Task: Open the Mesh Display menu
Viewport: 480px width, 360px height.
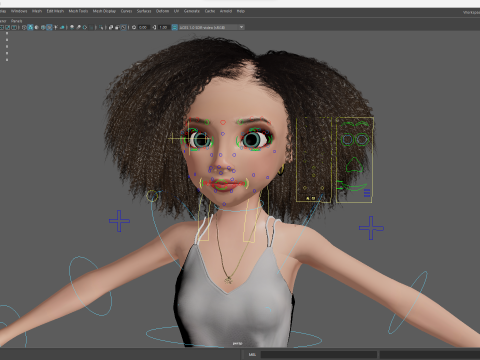Action: click(104, 11)
